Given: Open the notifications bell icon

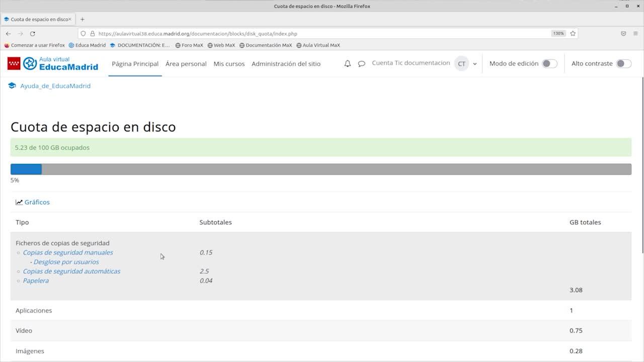Looking at the screenshot, I should (x=347, y=64).
